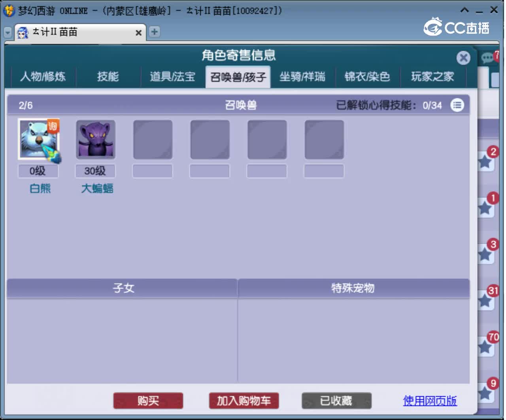
Task: Click the 加入购物车 button
Action: pos(244,401)
